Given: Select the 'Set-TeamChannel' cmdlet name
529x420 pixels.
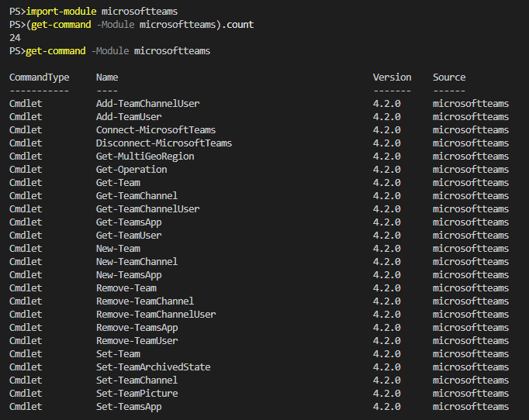Looking at the screenshot, I should [x=137, y=380].
